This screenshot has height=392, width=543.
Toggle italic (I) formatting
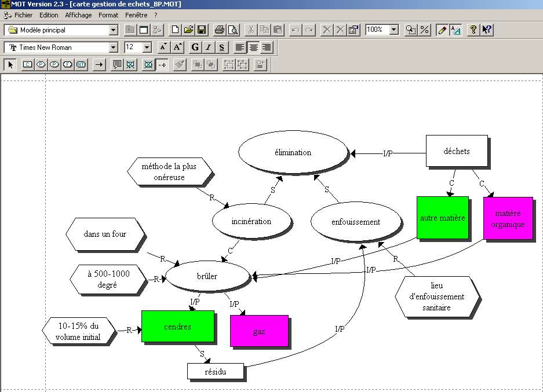pos(208,47)
